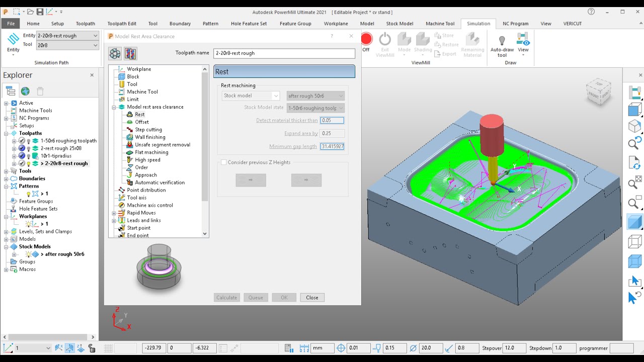This screenshot has width=644, height=362.
Task: Select Step cutting in the dialog tree
Action: click(x=148, y=130)
